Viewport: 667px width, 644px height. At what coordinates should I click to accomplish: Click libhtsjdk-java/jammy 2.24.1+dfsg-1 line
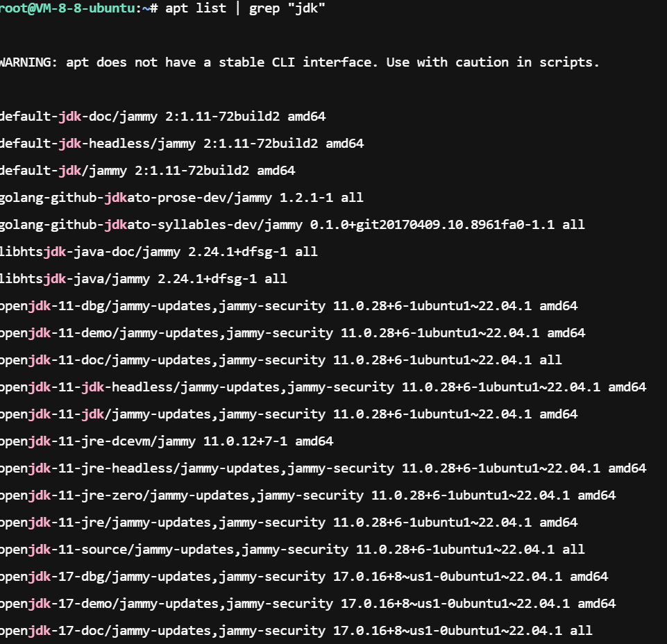pyautogui.click(x=144, y=279)
